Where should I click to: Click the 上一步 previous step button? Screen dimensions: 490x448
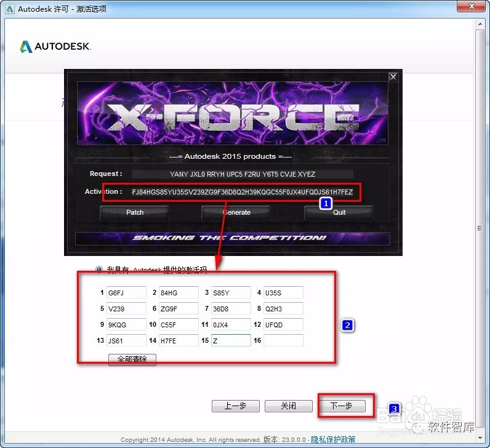pos(236,406)
